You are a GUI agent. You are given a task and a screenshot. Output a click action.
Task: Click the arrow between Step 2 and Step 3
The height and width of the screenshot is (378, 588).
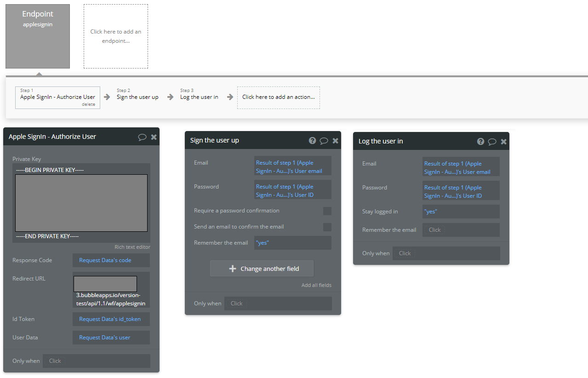point(171,97)
